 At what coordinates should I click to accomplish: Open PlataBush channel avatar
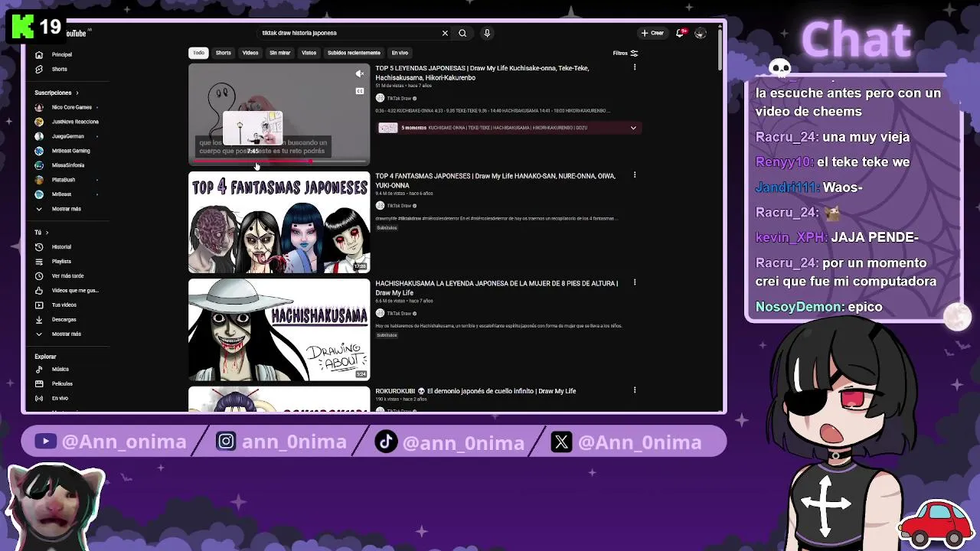[39, 180]
